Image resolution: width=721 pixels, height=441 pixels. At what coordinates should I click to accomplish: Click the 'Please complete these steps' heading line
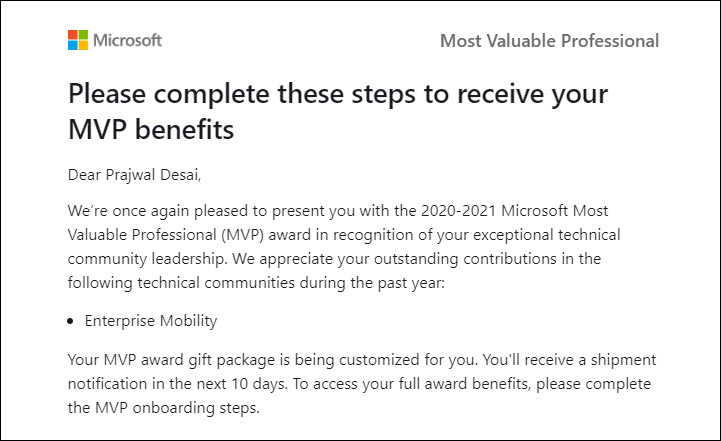[x=338, y=94]
